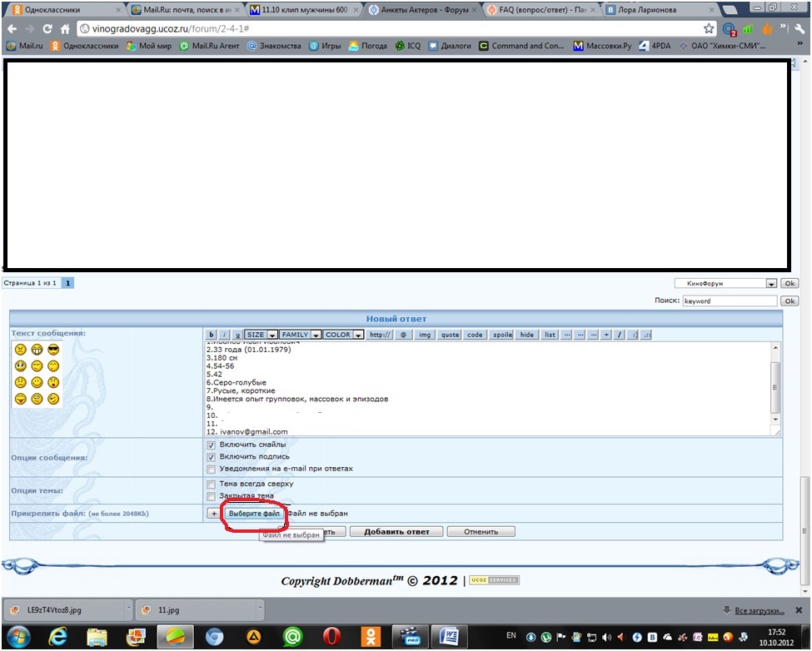The width and height of the screenshot is (812, 651).
Task: Insert the grinning teeth smiley
Action: [x=37, y=350]
